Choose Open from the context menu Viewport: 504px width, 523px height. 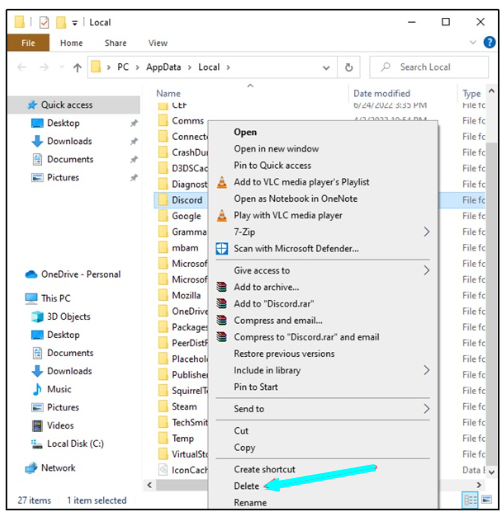pos(245,132)
